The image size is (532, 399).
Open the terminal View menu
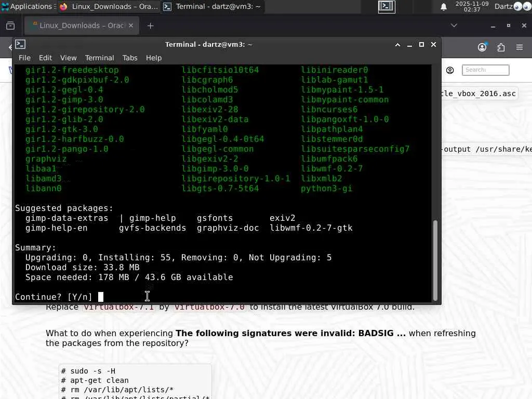[68, 58]
